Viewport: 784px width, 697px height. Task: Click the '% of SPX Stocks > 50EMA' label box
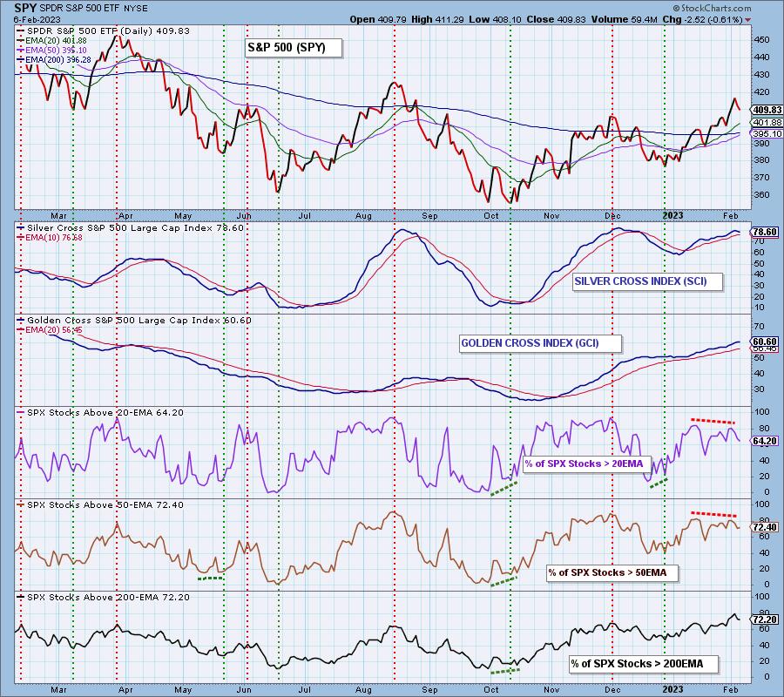click(x=613, y=573)
